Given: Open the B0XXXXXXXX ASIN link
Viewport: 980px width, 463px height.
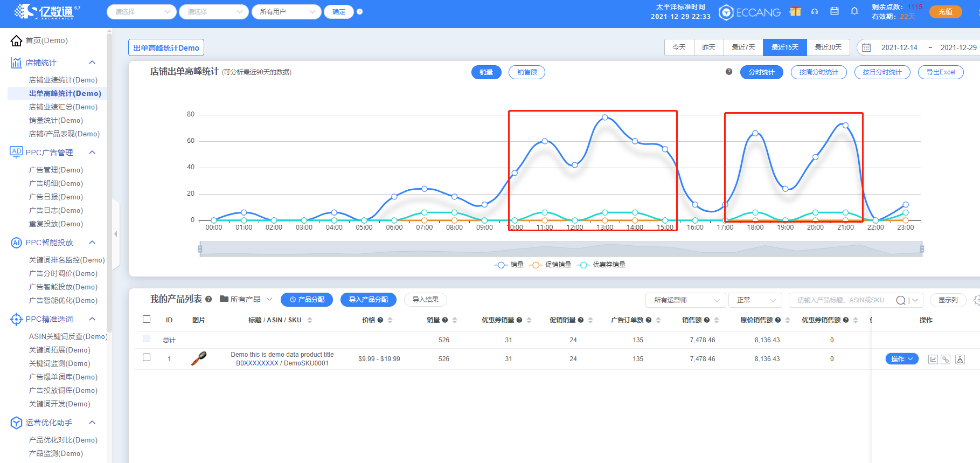Looking at the screenshot, I should click(257, 363).
